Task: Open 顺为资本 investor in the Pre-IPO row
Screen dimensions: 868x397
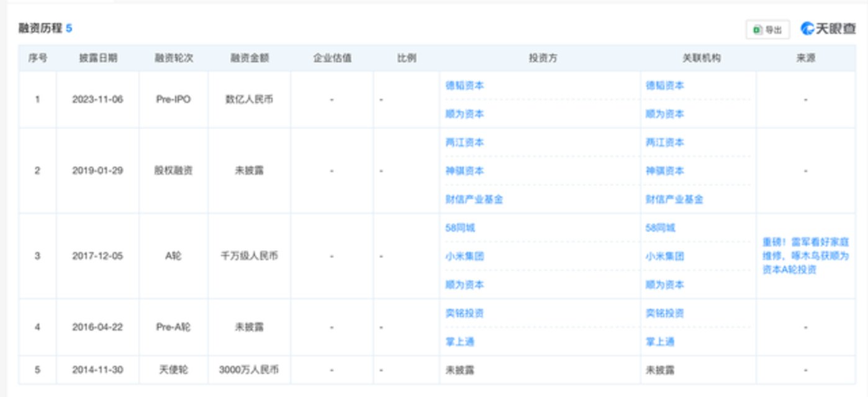Action: (464, 114)
